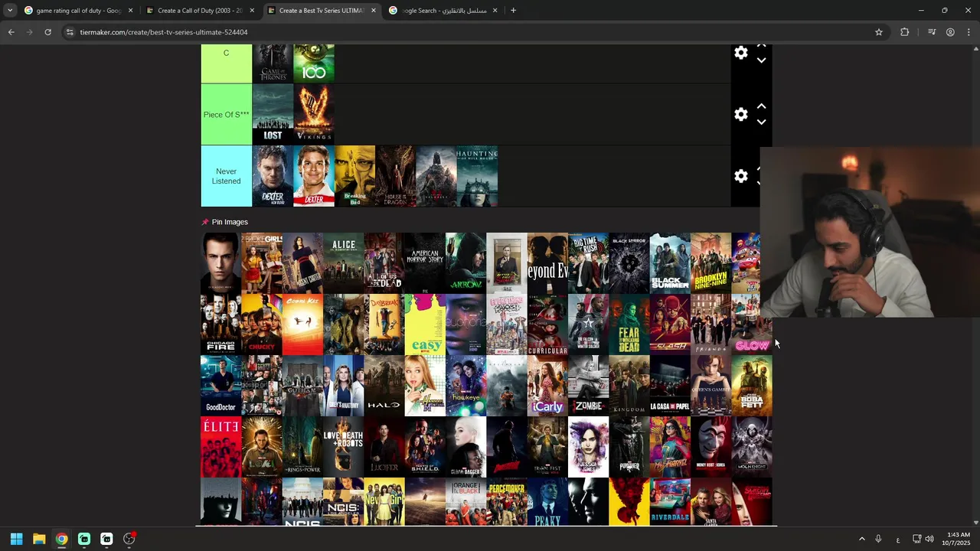Screen dimensions: 980x551
Task: Select the Lucifer poster
Action: tap(384, 447)
